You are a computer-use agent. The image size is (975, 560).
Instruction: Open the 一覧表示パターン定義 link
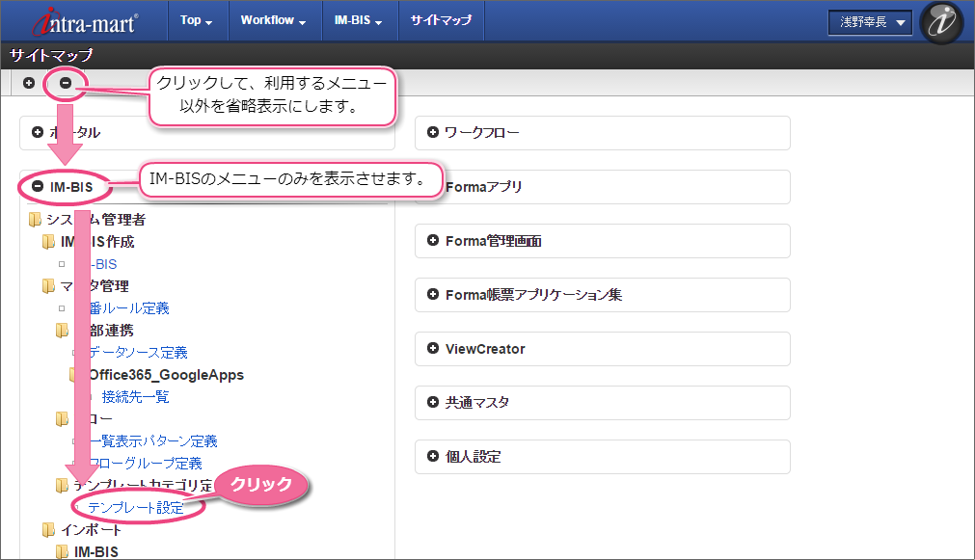pyautogui.click(x=153, y=441)
